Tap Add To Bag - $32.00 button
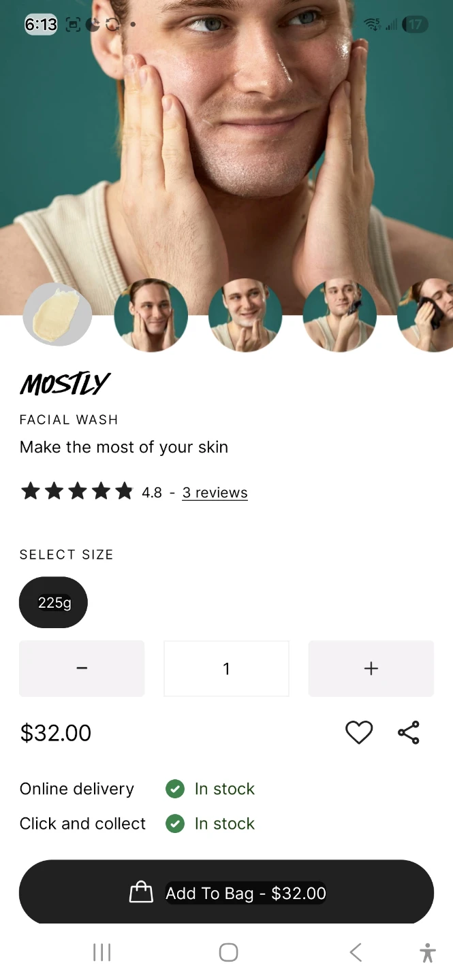The image size is (453, 980). [226, 892]
